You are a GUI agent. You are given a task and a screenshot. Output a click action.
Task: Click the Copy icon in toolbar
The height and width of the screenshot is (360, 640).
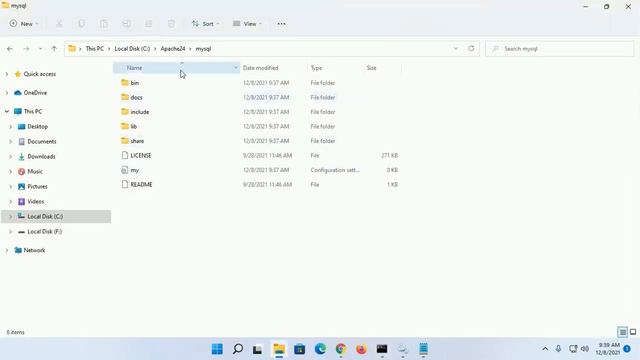(x=82, y=24)
